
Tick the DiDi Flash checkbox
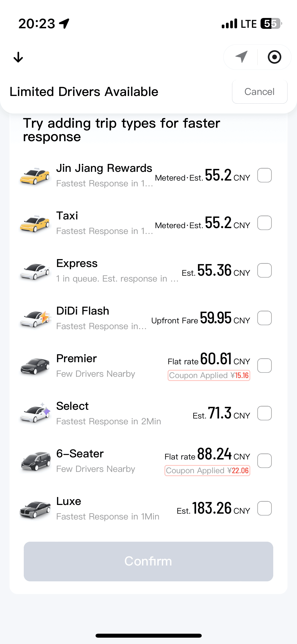coord(265,318)
